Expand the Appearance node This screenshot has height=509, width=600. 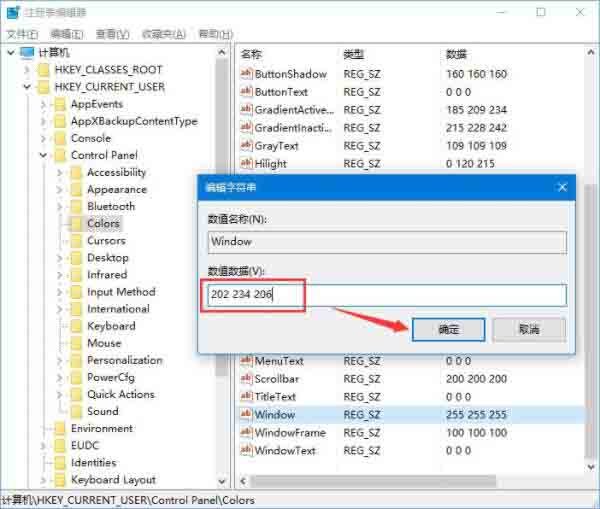coord(59,189)
